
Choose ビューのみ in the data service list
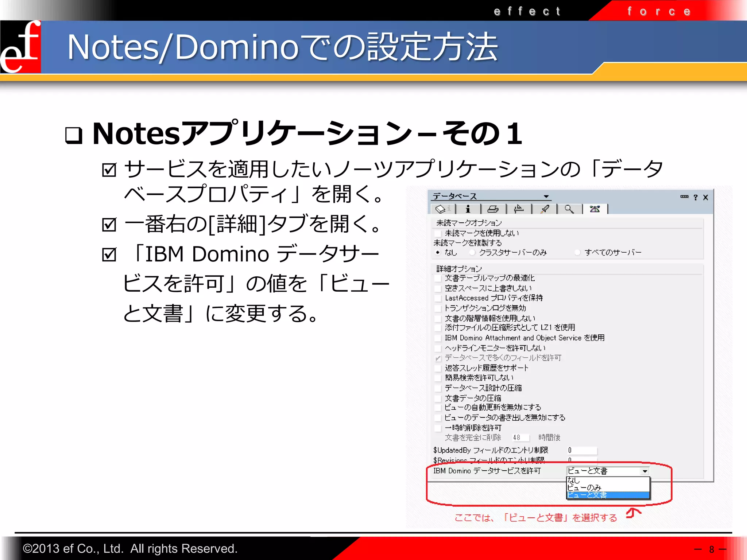point(608,488)
